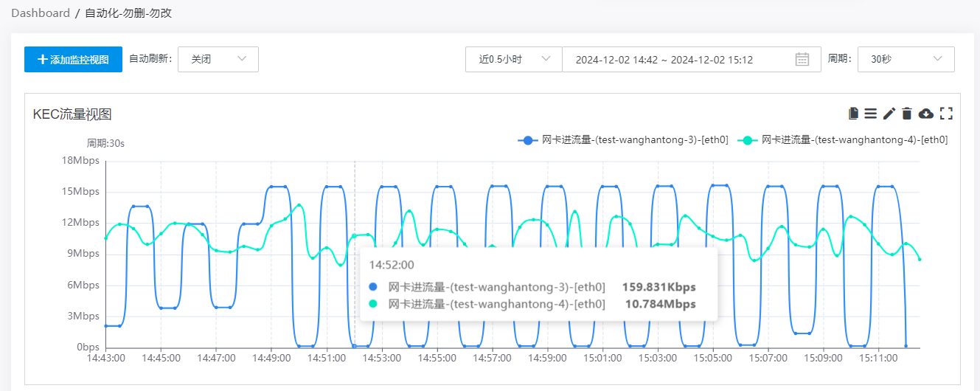Click the 添加监控视图 button
The image size is (980, 391).
point(73,60)
